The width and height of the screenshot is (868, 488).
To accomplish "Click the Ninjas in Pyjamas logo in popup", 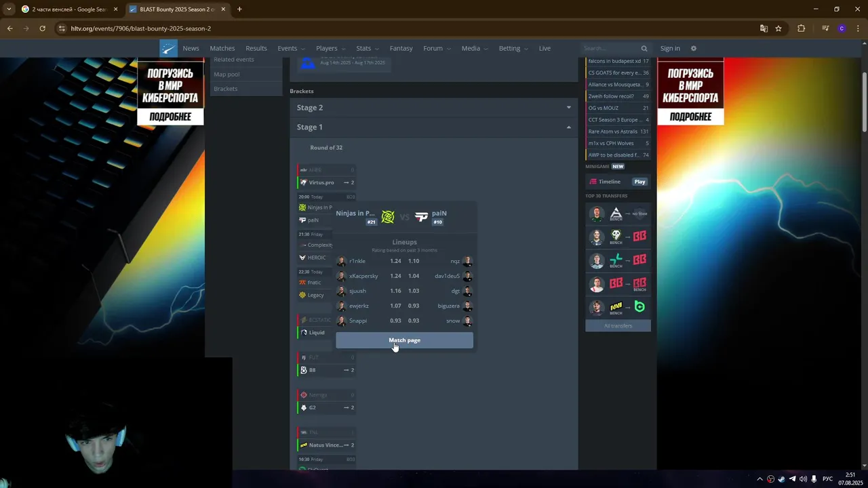I will pos(388,217).
